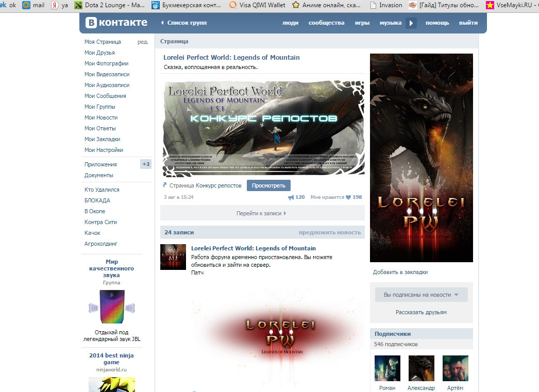Image resolution: width=539 pixels, height=392 pixels.
Task: Open the Букмекерская конт... bookmark
Action: tap(187, 5)
